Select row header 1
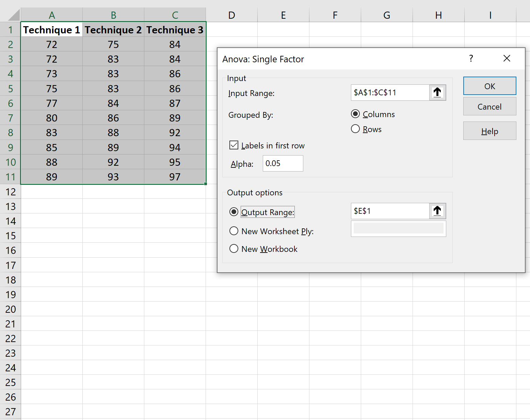 click(10, 30)
